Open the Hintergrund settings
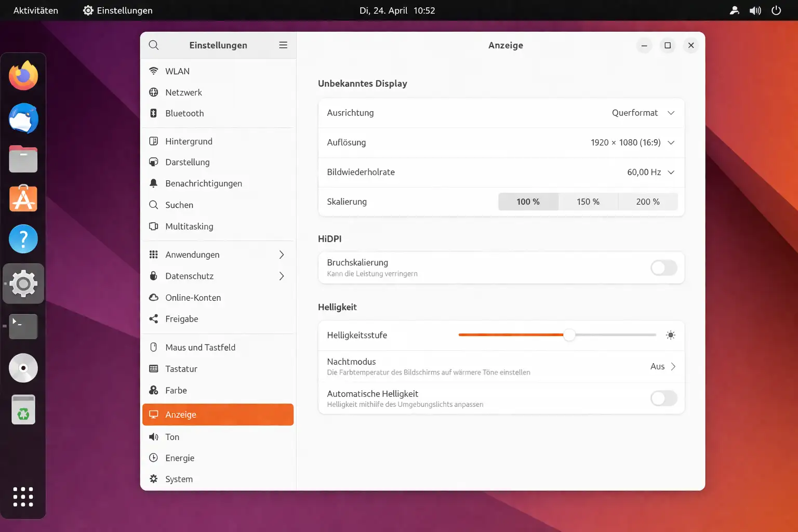Image resolution: width=798 pixels, height=532 pixels. click(x=189, y=141)
